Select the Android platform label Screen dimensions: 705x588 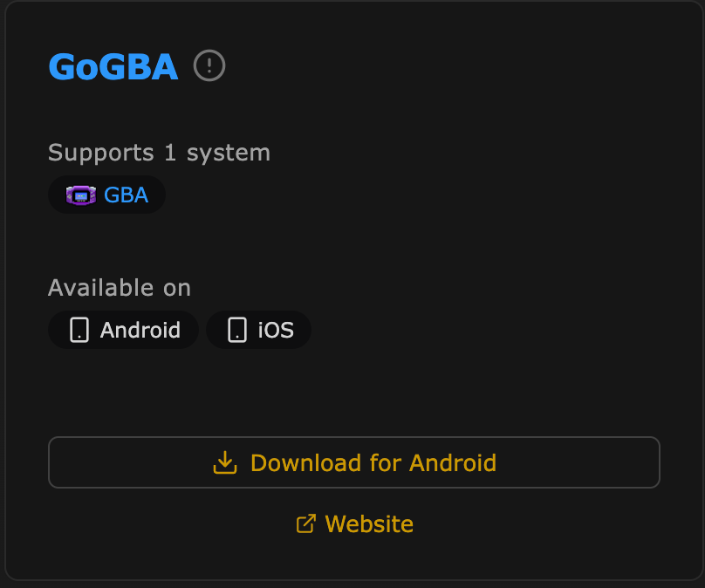140,330
